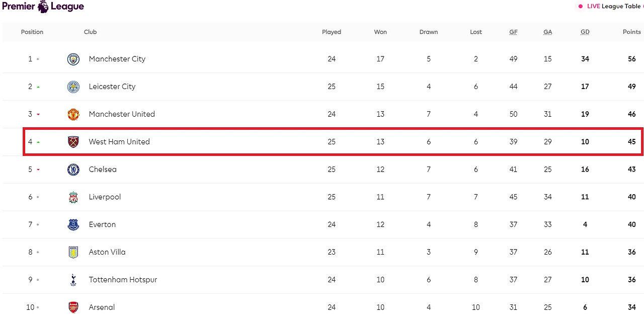Open the Manchester City club link
The image size is (644, 319).
click(117, 59)
